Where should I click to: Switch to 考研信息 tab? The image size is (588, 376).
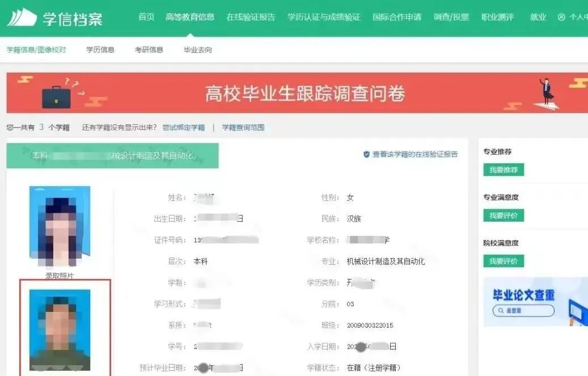pyautogui.click(x=149, y=49)
